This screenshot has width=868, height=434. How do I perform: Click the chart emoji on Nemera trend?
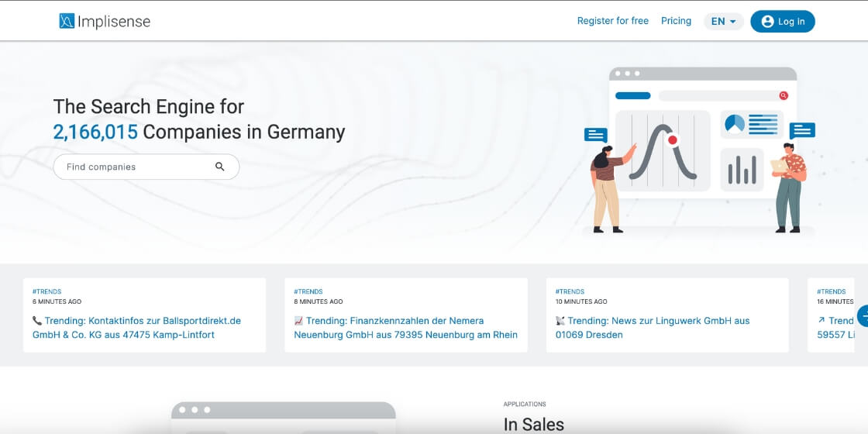(x=299, y=321)
